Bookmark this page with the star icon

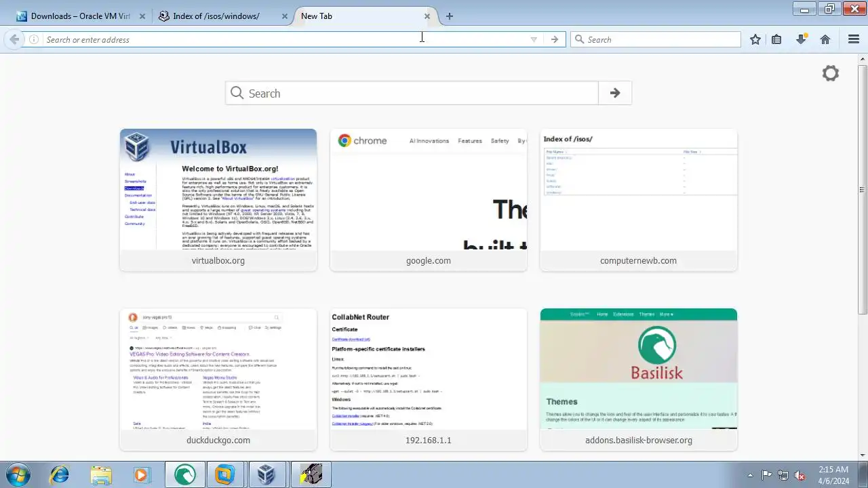755,39
